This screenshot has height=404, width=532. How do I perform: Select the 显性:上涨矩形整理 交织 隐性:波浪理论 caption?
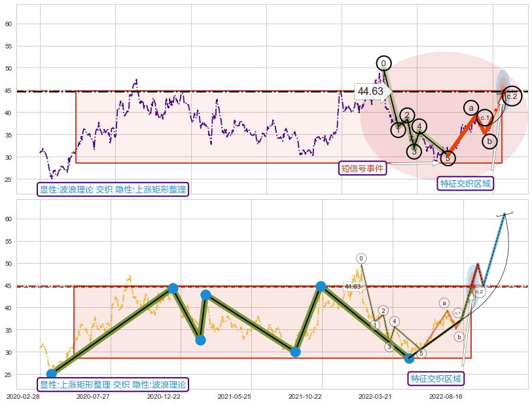113,384
